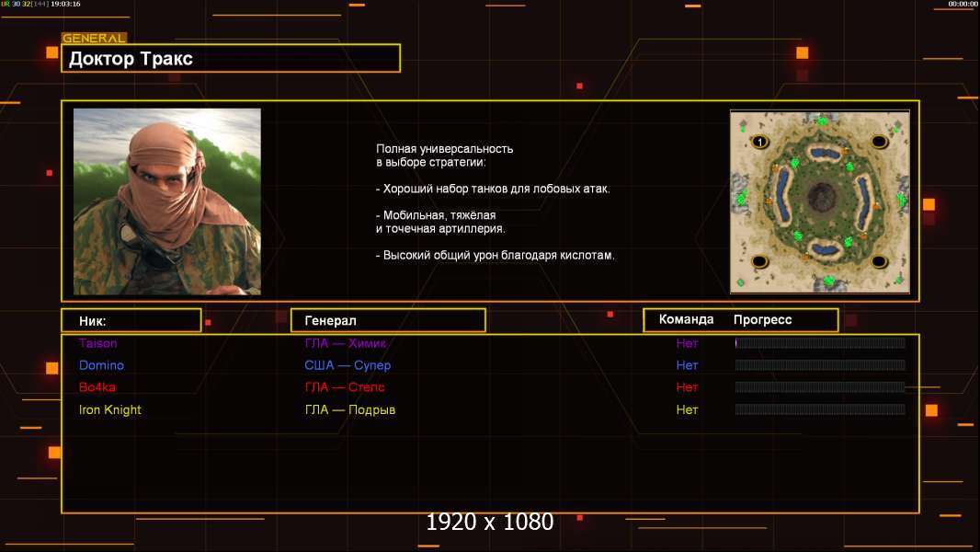Click the 19:03:16 clock readout
The width and height of the screenshot is (980, 552).
click(x=65, y=4)
